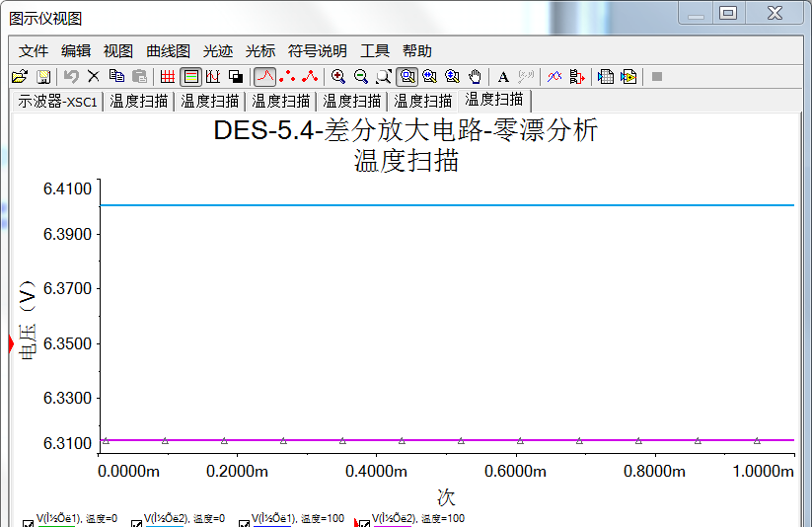Click the 0.4000m x-axis value
This screenshot has height=527, width=812.
[376, 471]
